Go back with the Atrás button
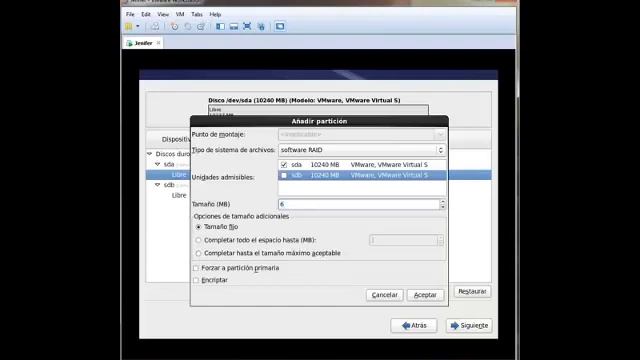Image resolution: width=640 pixels, height=360 pixels. [414, 326]
